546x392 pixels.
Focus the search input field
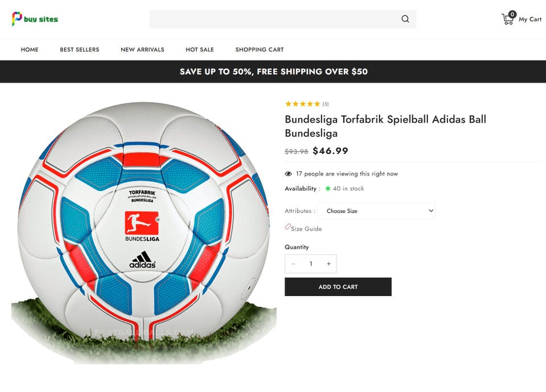pyautogui.click(x=273, y=19)
